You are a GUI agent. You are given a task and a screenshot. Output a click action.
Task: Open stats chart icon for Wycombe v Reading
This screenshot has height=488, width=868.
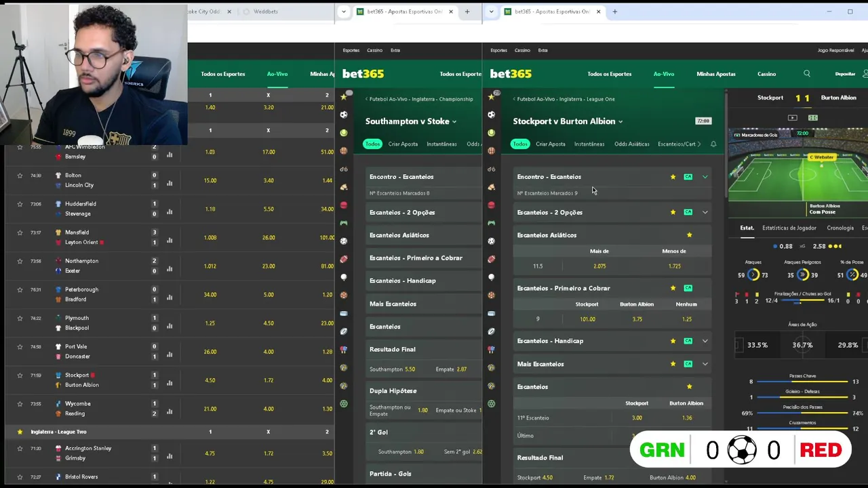[170, 411]
